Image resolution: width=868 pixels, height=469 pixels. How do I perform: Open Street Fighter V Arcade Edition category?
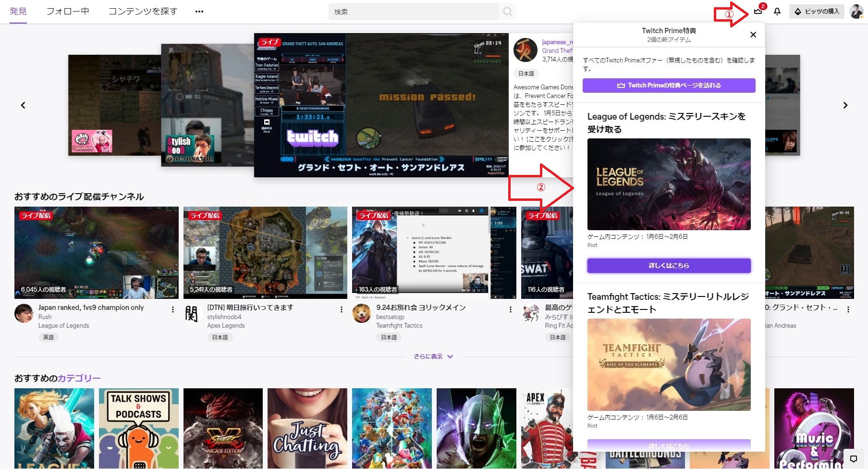(x=223, y=428)
